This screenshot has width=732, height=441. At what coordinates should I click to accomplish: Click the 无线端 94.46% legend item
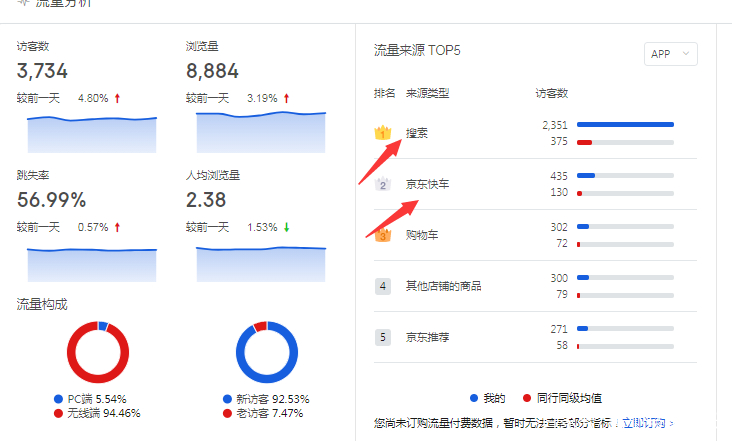click(x=97, y=413)
